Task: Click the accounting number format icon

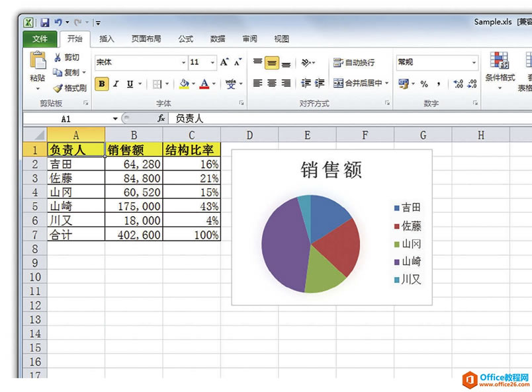Action: tap(404, 84)
